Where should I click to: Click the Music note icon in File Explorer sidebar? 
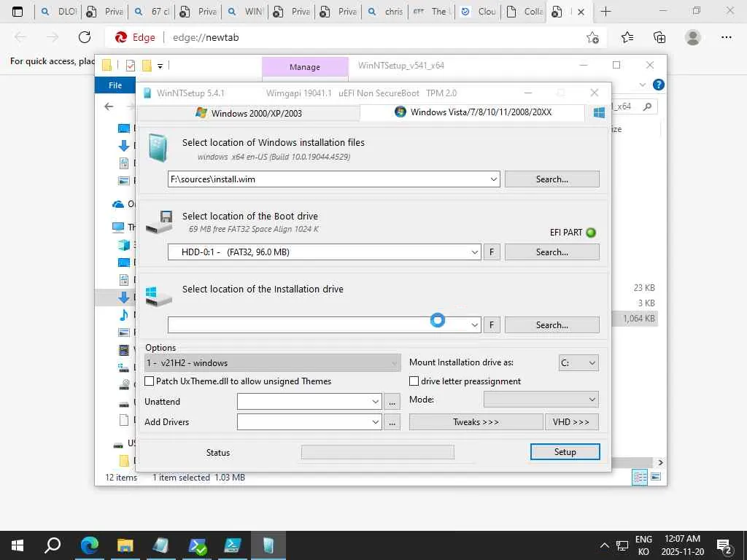coord(123,315)
